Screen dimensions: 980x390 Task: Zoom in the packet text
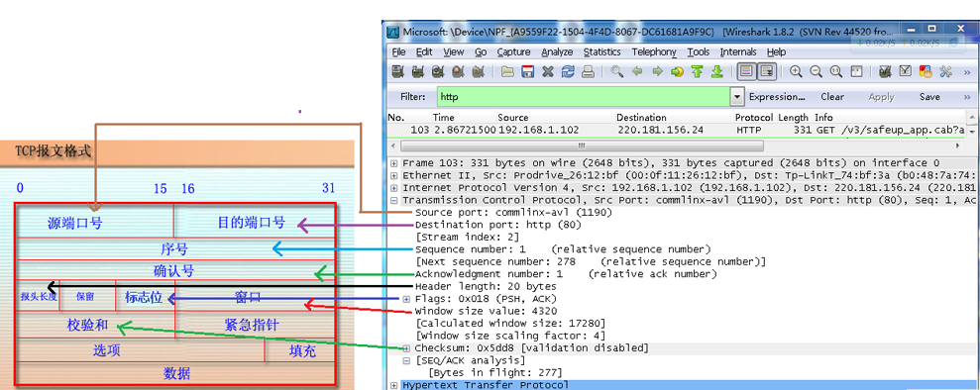pyautogui.click(x=796, y=71)
